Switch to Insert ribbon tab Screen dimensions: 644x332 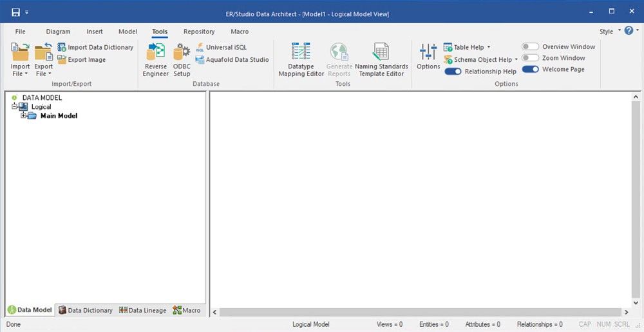pyautogui.click(x=95, y=32)
